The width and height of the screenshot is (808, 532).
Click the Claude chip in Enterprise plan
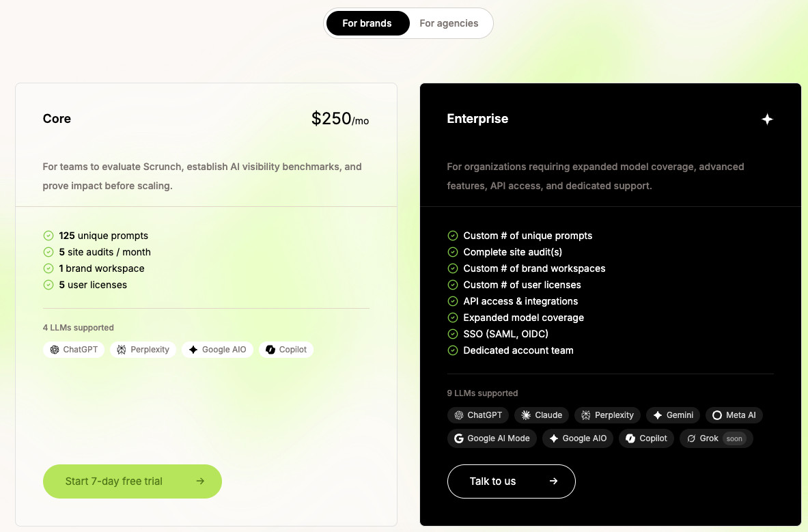(542, 415)
